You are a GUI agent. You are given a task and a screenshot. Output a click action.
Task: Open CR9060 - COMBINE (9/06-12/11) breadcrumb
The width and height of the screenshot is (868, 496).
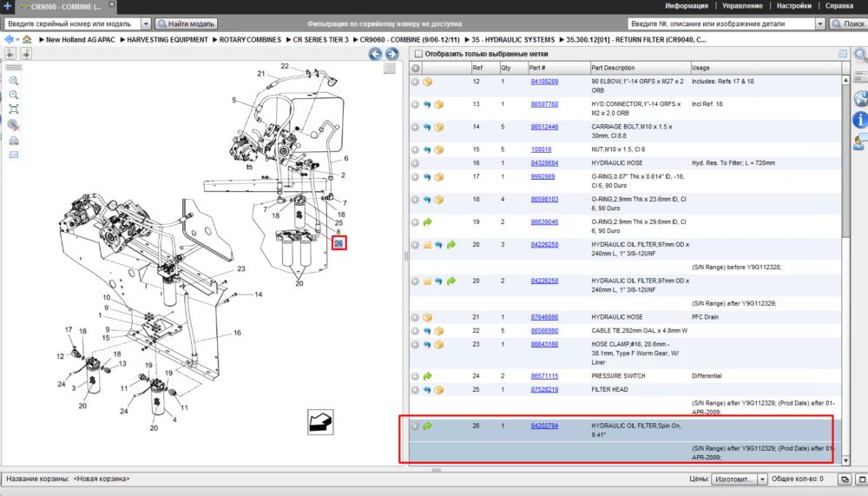[x=410, y=40]
